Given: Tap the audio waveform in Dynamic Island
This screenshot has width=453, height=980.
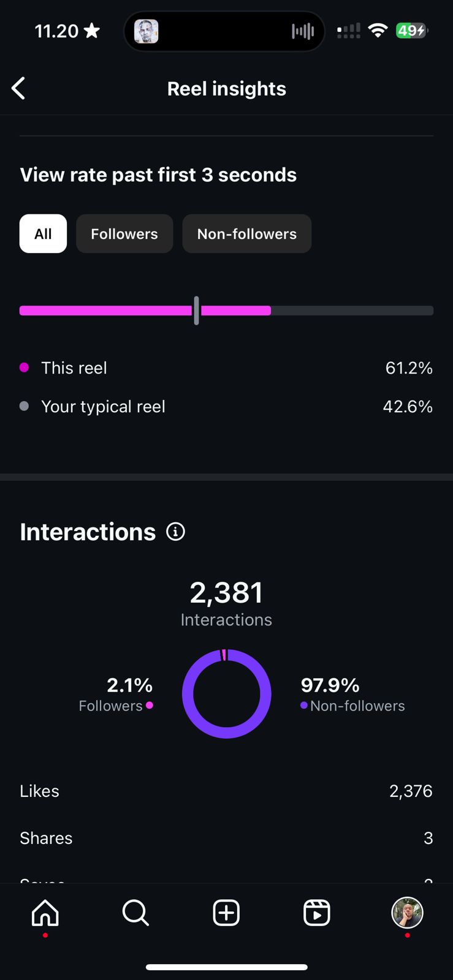Looking at the screenshot, I should tap(303, 31).
